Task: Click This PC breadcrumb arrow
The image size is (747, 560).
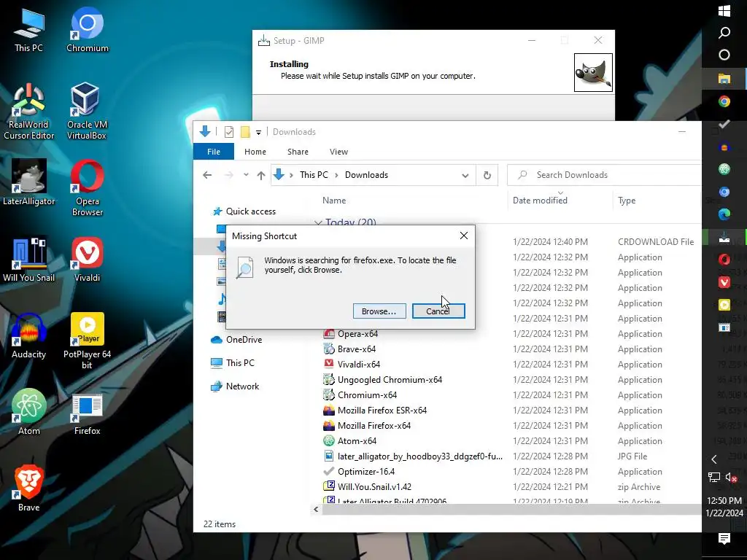Action: tap(336, 175)
